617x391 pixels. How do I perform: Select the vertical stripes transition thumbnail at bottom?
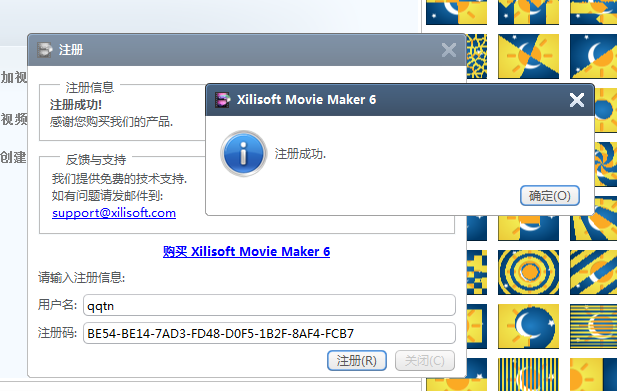pyautogui.click(x=528, y=374)
